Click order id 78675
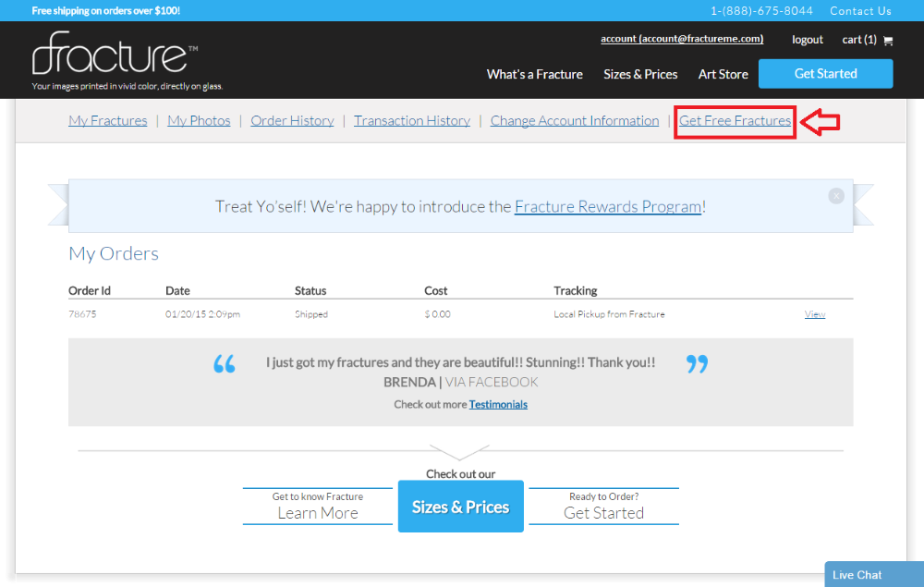Image resolution: width=924 pixels, height=587 pixels. click(x=82, y=314)
